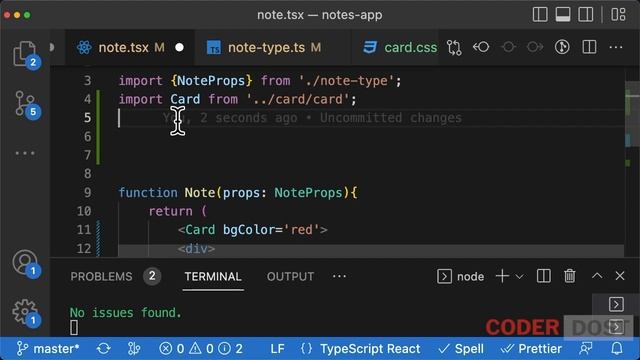Click the 'return (' line of code
Image resolution: width=640 pixels, height=360 pixels.
[178, 211]
